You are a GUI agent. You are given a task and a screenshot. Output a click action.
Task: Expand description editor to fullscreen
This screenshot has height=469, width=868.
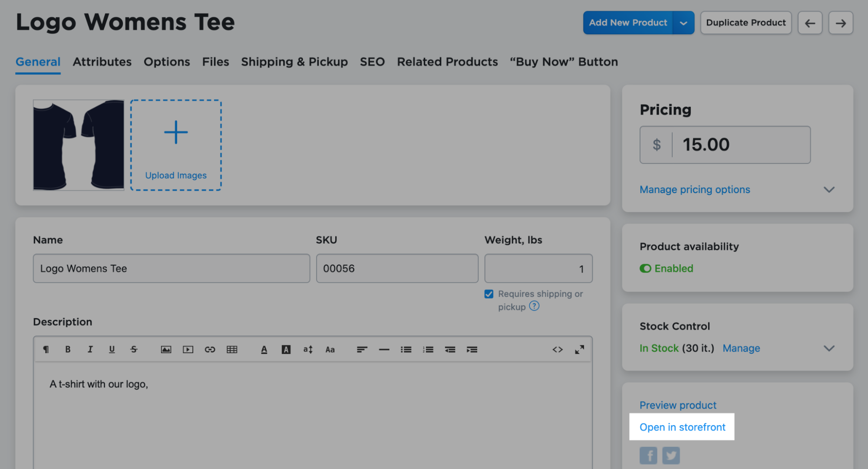(579, 349)
